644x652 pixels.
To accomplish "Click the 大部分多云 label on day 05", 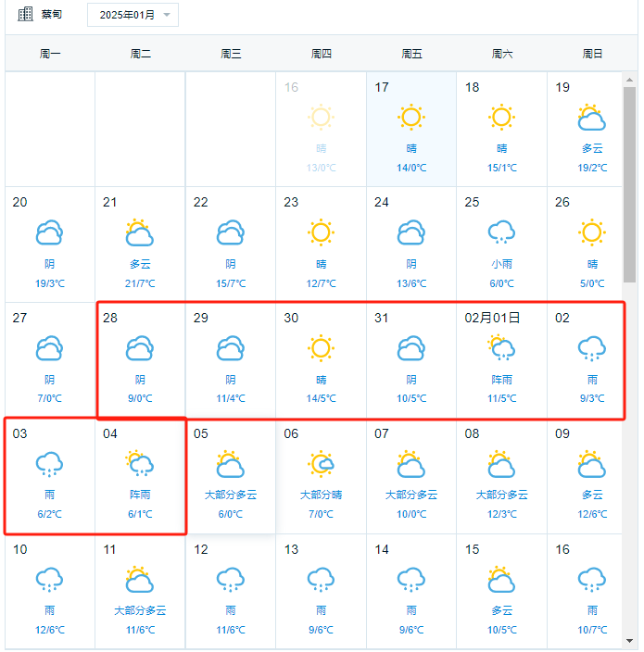I will pos(231,495).
